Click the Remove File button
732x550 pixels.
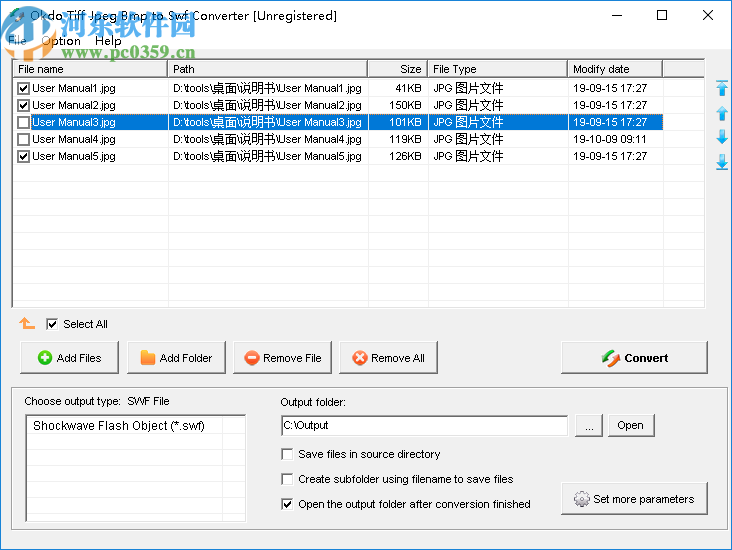click(x=282, y=358)
